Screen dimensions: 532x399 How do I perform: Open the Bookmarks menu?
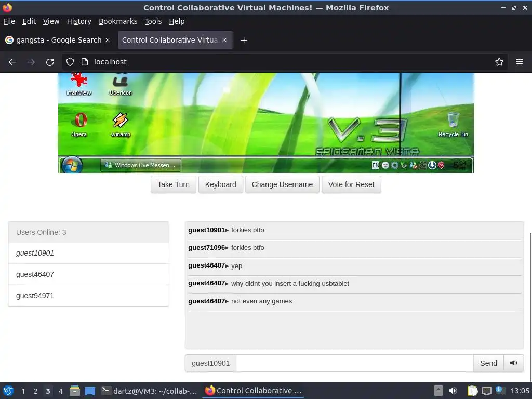(118, 21)
